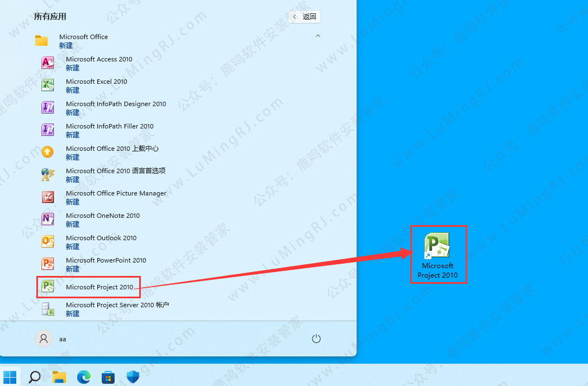Open File Explorer from the taskbar
The height and width of the screenshot is (386, 588).
click(59, 377)
